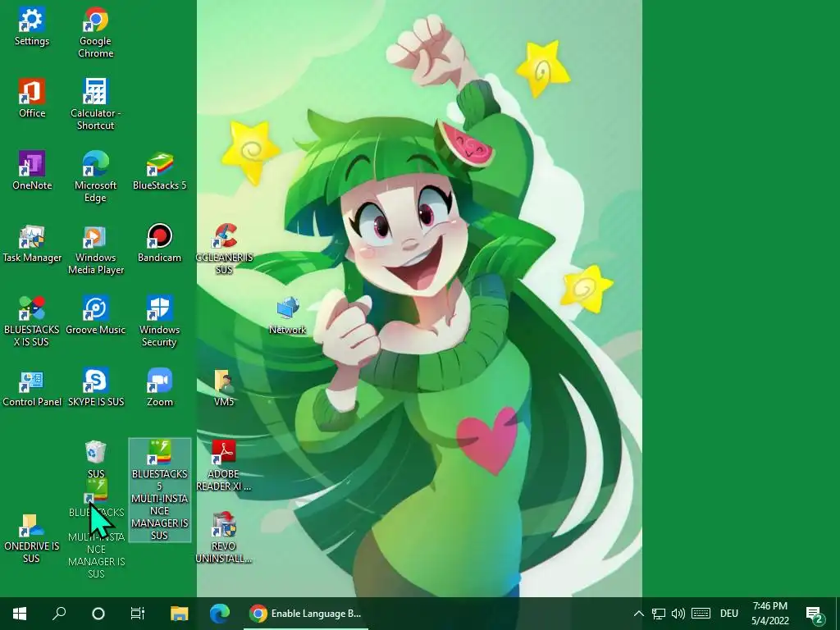Open the Office desktop icon
Image resolution: width=840 pixels, height=630 pixels.
(32, 98)
